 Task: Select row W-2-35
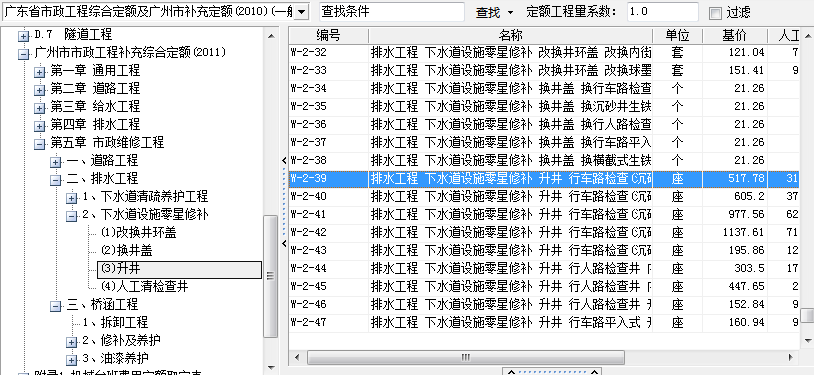[544, 106]
